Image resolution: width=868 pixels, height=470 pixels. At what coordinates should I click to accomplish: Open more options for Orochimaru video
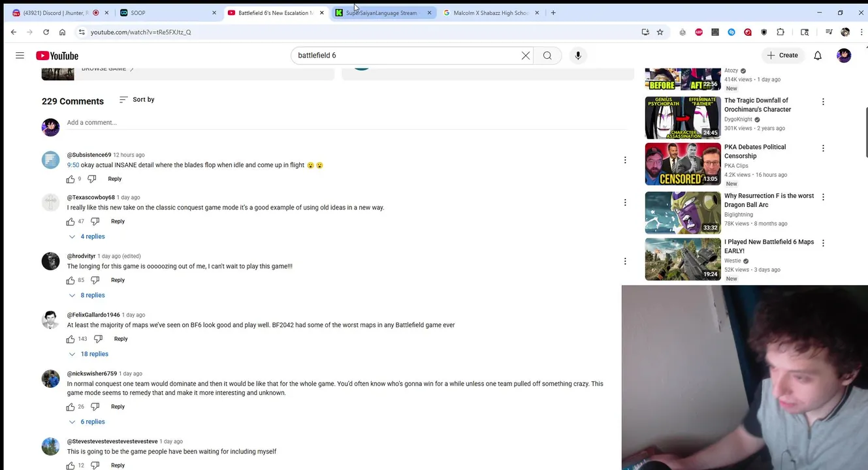pyautogui.click(x=823, y=102)
